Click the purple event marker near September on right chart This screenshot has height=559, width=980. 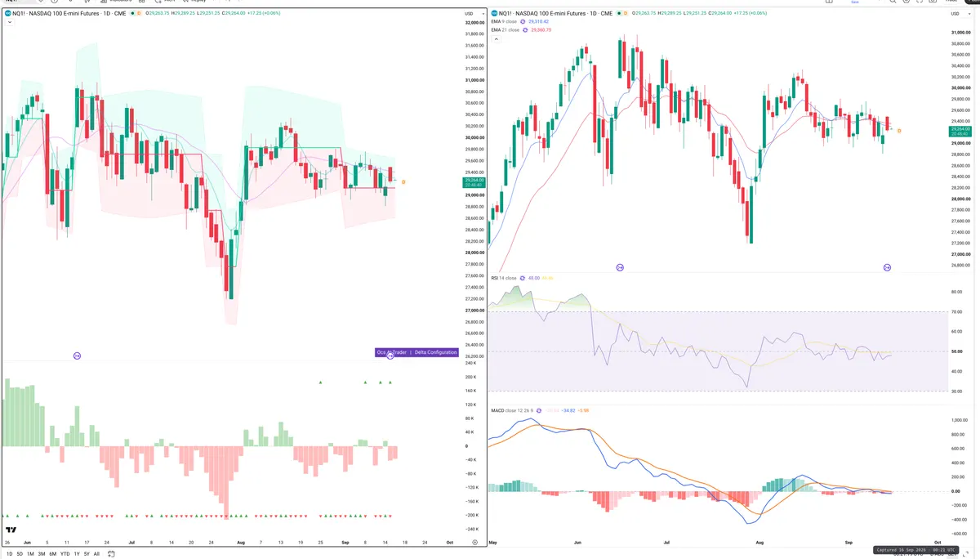(887, 267)
